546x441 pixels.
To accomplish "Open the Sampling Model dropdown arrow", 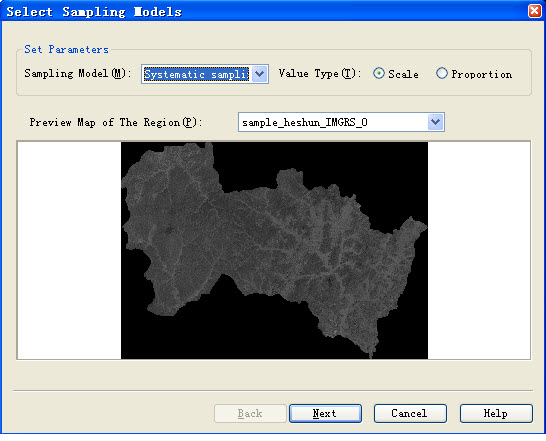I will 259,74.
